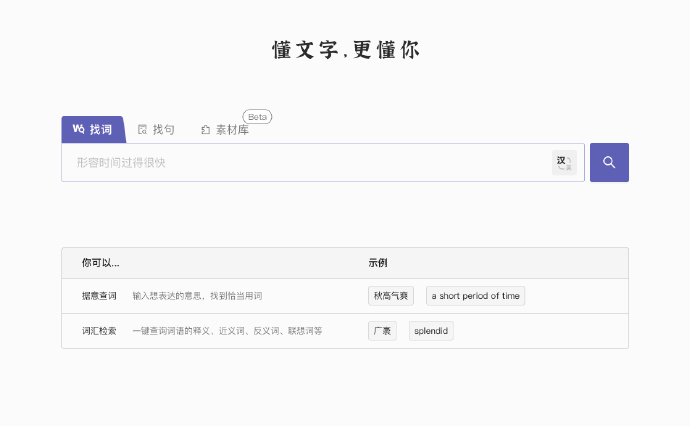Click the icon beside 素材库
This screenshot has height=426, width=690.
coord(205,130)
